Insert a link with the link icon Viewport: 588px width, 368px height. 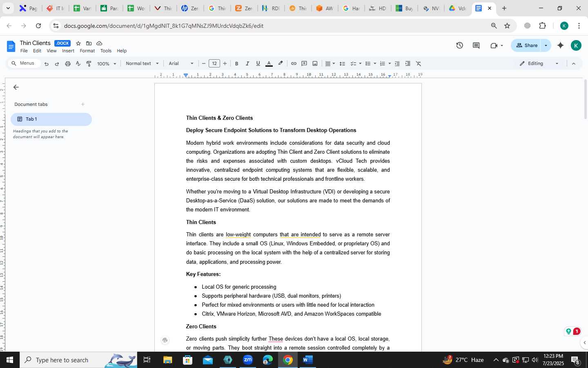[294, 63]
